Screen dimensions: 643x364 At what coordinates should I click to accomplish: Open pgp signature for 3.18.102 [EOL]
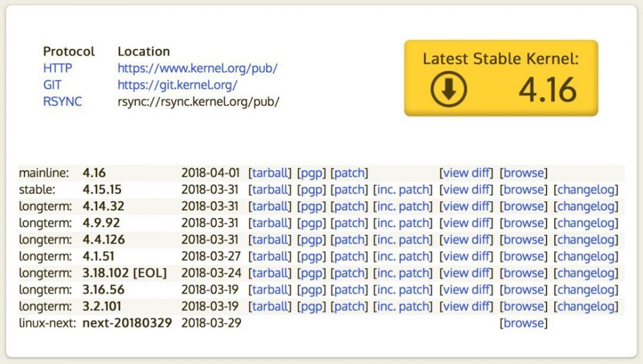point(311,273)
